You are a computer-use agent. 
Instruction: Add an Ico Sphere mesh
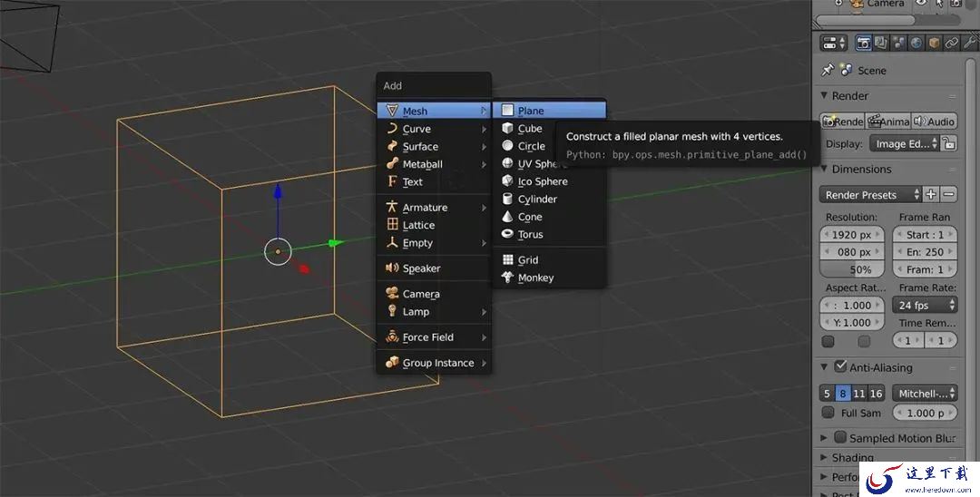(x=549, y=181)
